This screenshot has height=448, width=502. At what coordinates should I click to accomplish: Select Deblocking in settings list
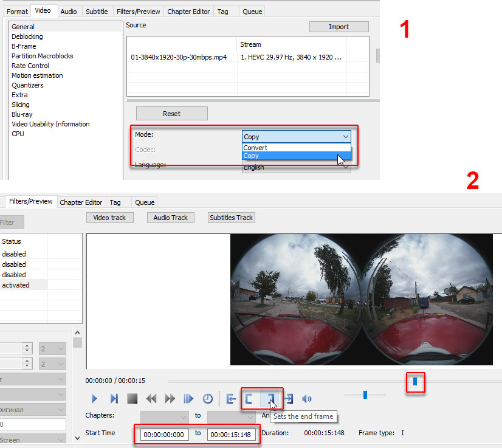pyautogui.click(x=65, y=36)
